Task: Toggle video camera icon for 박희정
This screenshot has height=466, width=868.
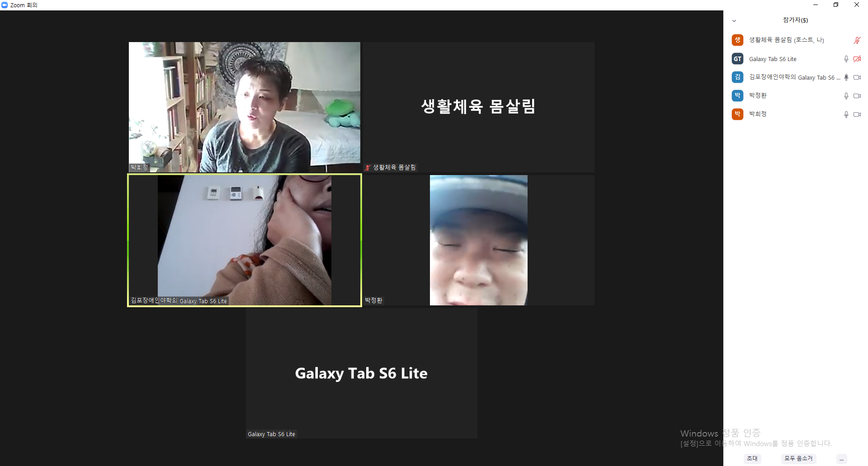Action: (857, 114)
